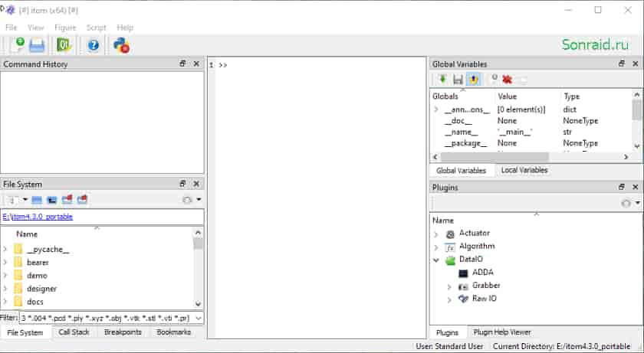Image resolution: width=644 pixels, height=353 pixels.
Task: Click the Algorithm fx icon
Action: pyautogui.click(x=450, y=247)
